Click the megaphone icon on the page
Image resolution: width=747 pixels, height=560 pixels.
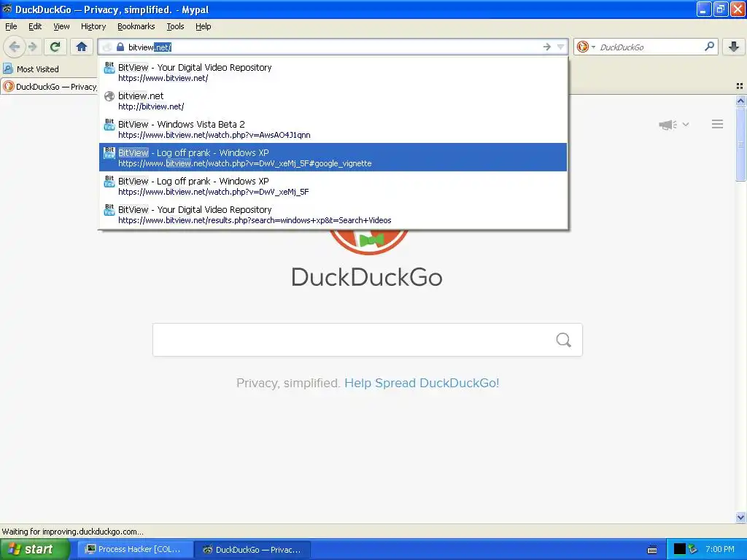click(x=667, y=125)
